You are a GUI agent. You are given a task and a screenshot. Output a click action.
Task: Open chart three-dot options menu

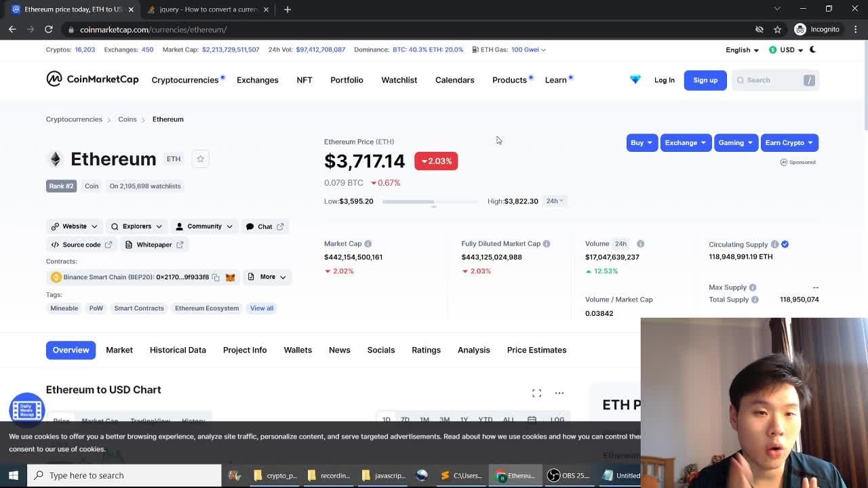click(x=559, y=393)
